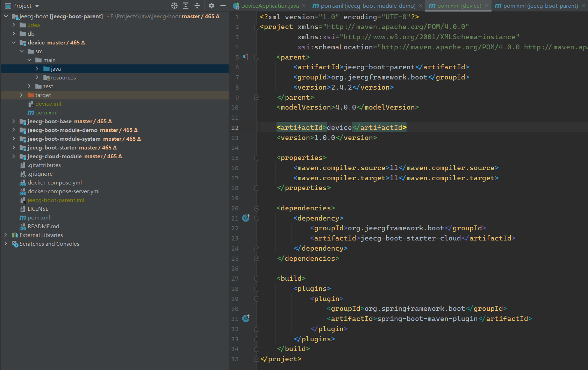Hide the Project tool window with the minus icon
Image resolution: width=588 pixels, height=370 pixels.
point(223,6)
